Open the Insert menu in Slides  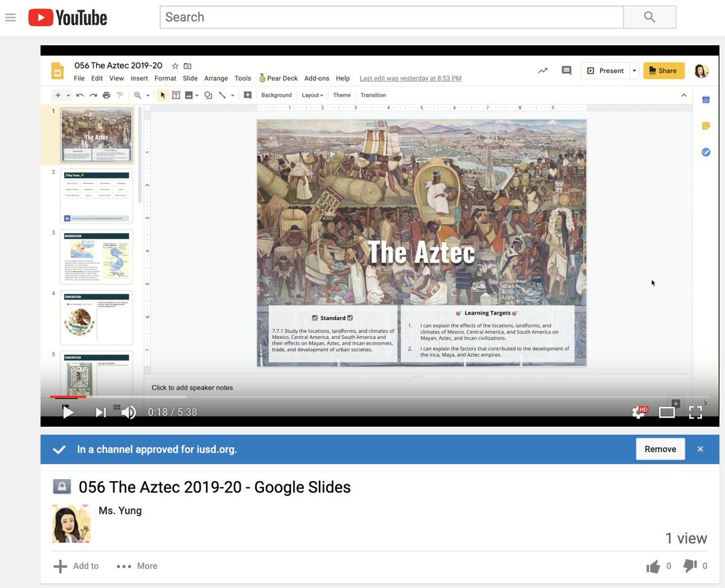point(139,78)
